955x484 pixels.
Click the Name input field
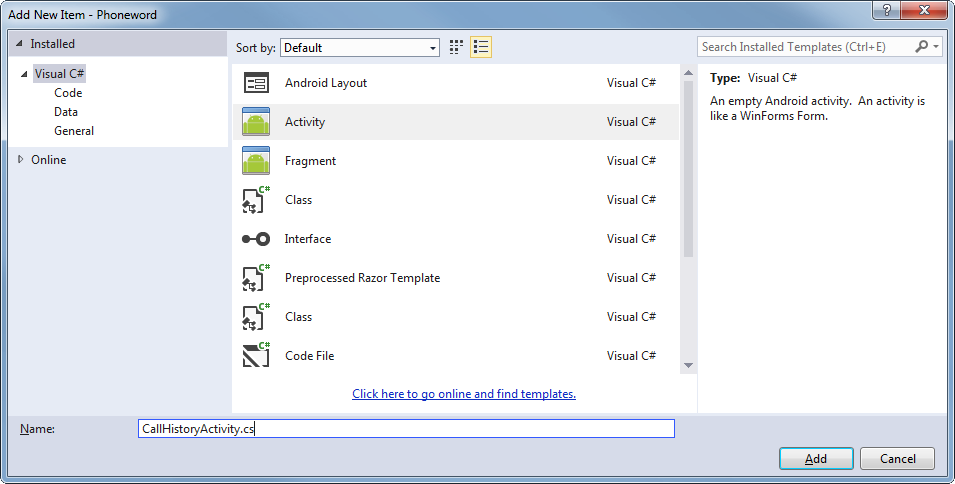pyautogui.click(x=406, y=428)
